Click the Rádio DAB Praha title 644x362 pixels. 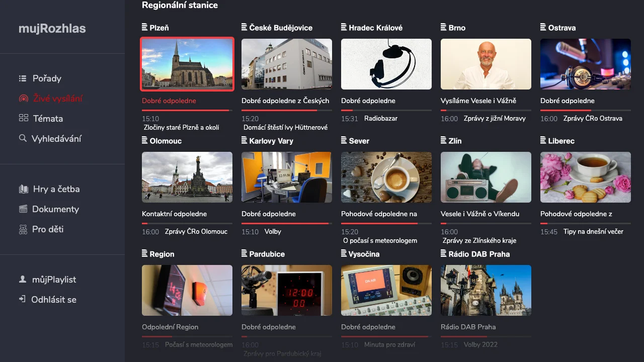pyautogui.click(x=467, y=327)
